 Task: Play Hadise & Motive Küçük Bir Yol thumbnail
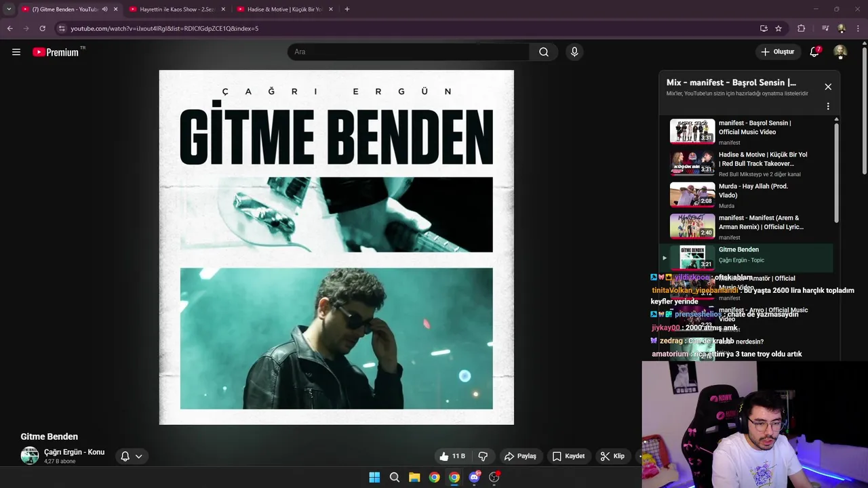[x=692, y=163]
